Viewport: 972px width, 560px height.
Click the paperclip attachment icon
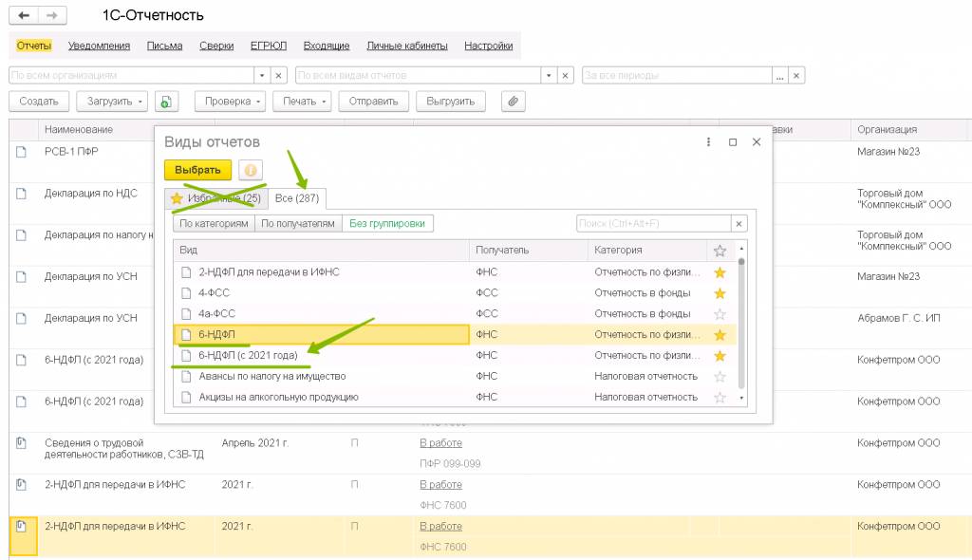pos(514,102)
